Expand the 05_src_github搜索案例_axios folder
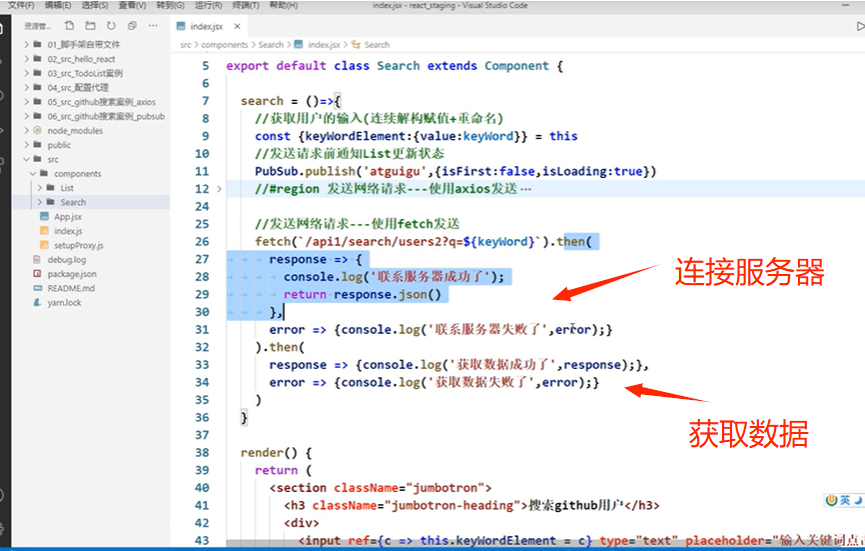 (x=26, y=101)
